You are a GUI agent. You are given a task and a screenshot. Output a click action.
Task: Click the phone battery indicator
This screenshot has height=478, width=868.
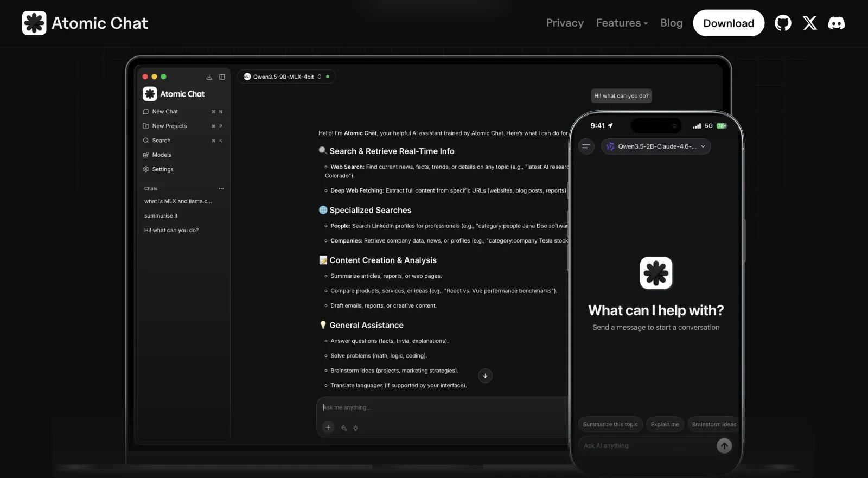(722, 126)
